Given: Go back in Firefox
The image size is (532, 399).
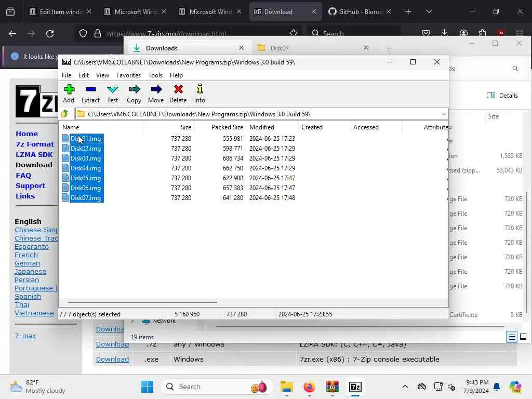Looking at the screenshot, I should (x=12, y=33).
